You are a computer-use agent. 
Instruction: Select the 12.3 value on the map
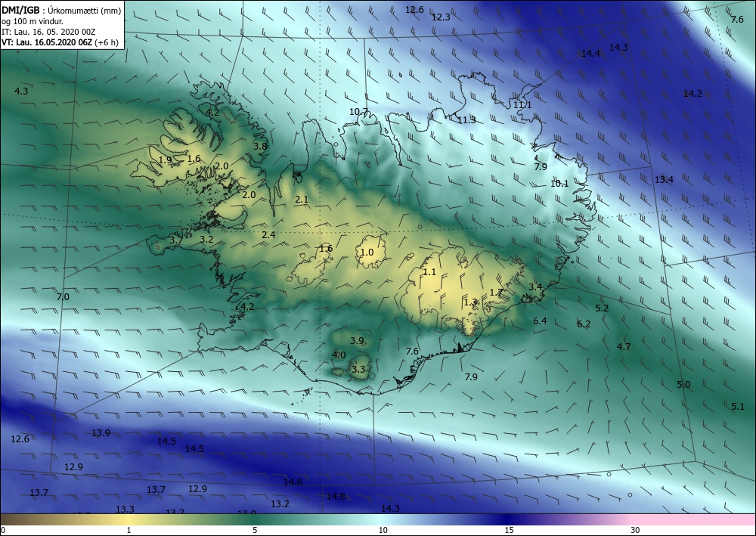(441, 17)
